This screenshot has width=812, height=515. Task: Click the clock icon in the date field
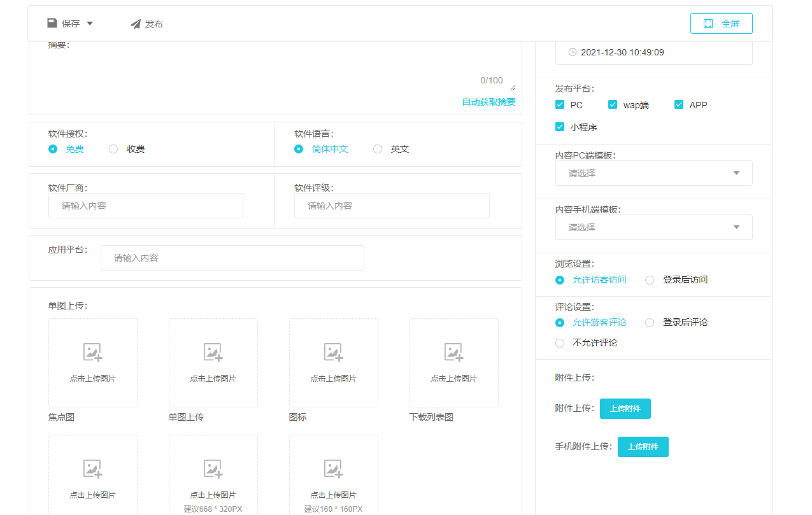pyautogui.click(x=573, y=52)
